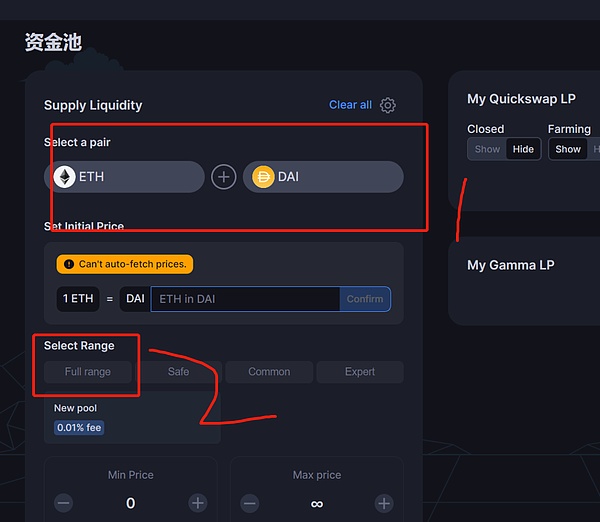Viewport: 600px width, 522px height.
Task: Open liquidity settings gear icon
Action: click(388, 105)
